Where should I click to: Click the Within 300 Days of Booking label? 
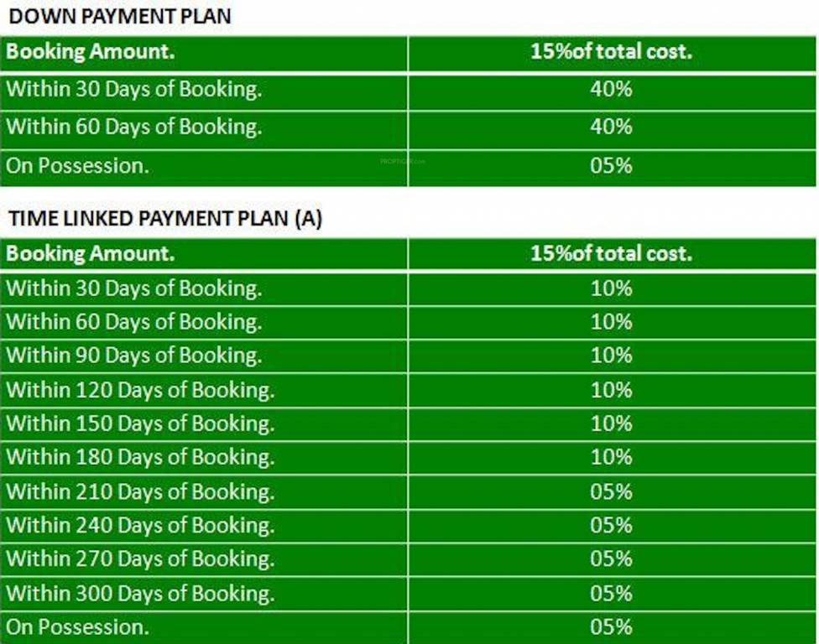[140, 594]
